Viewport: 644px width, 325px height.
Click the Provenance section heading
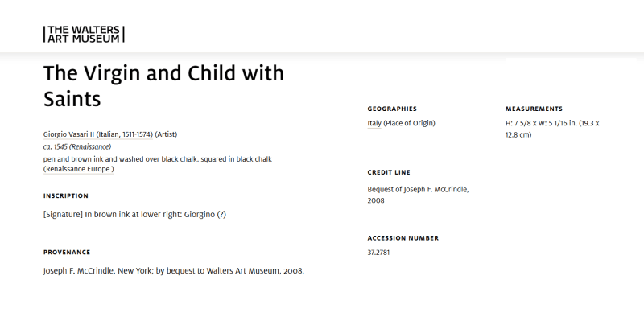click(x=67, y=252)
